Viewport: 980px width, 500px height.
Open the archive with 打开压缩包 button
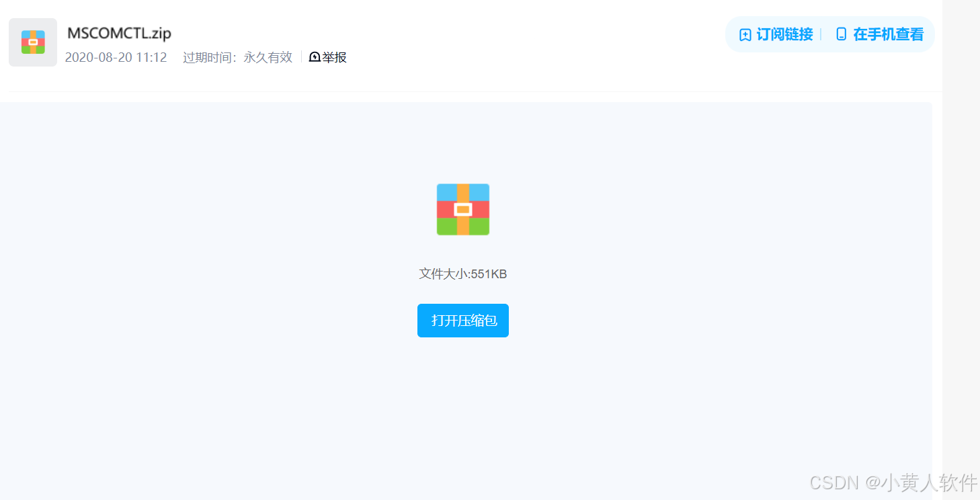[x=463, y=321]
